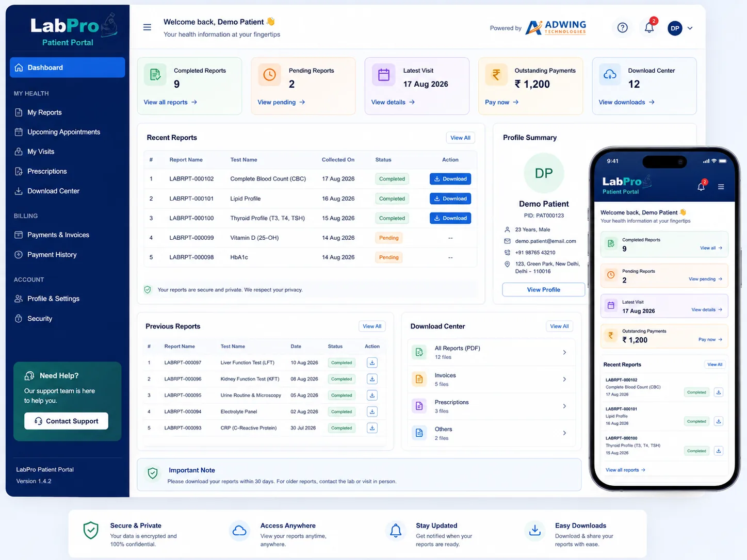
Task: Click Pending status of HbA1c report
Action: [389, 257]
